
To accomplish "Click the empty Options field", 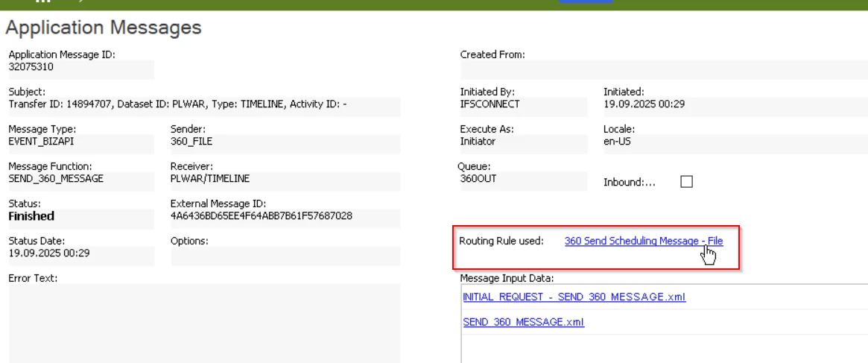I will point(285,256).
